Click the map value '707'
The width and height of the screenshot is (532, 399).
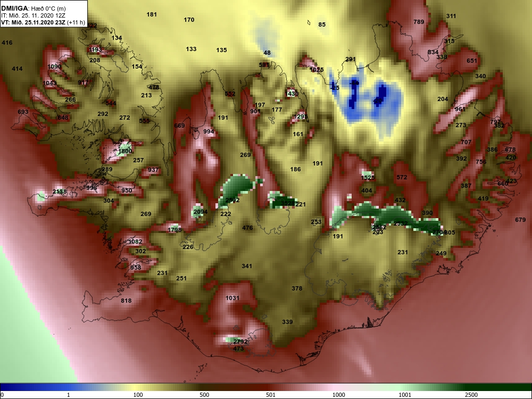[466, 142]
